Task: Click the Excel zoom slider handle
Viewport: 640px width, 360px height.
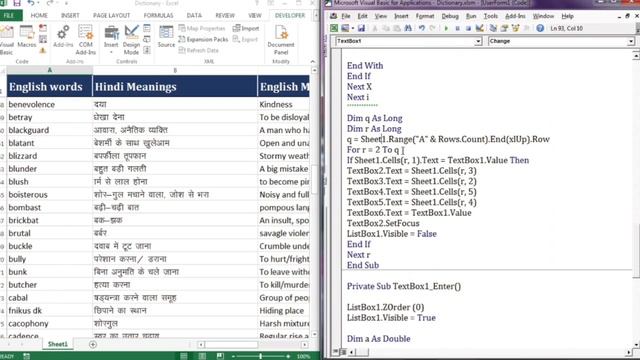Action: coord(260,356)
